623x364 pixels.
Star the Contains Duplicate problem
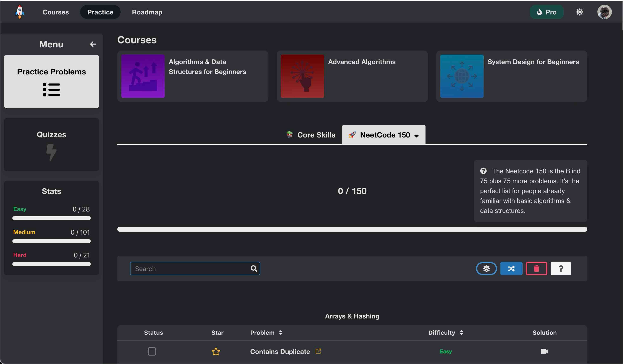click(216, 351)
